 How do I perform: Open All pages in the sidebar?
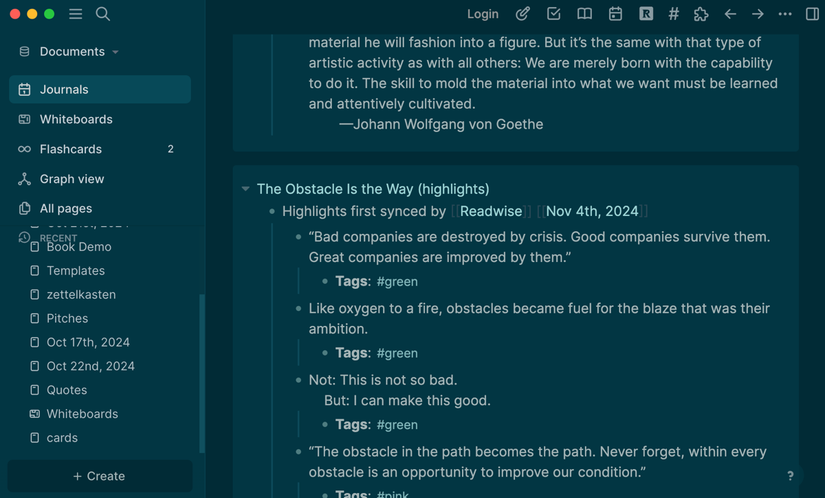coord(100,209)
